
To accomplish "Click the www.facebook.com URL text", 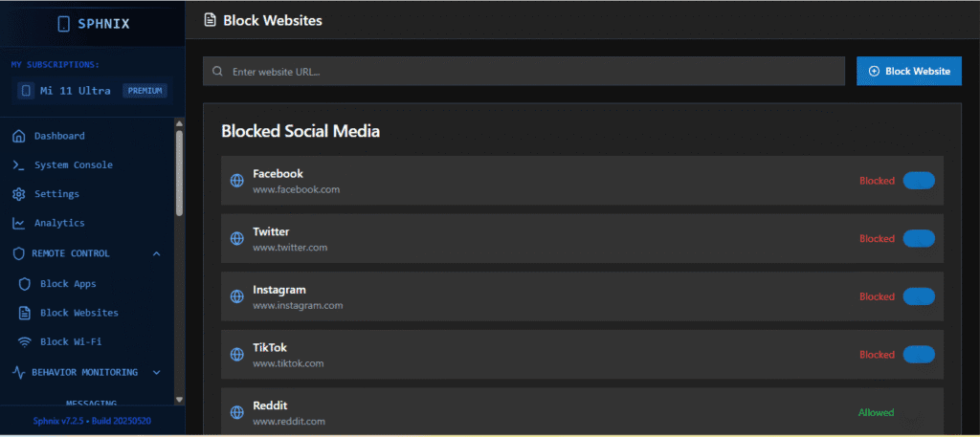I will point(297,189).
